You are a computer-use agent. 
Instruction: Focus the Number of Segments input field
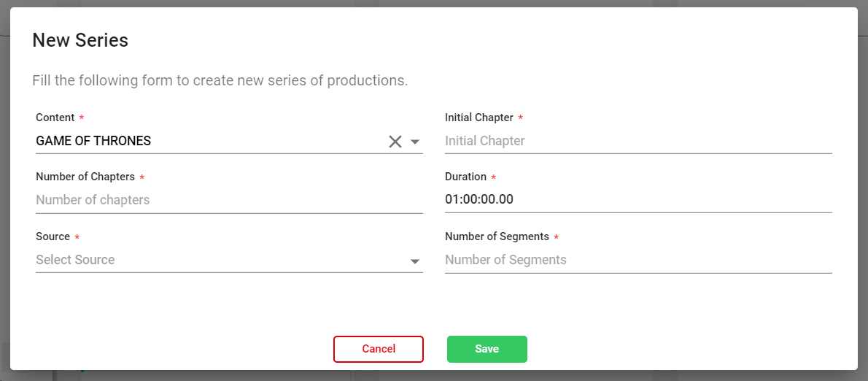coord(638,260)
